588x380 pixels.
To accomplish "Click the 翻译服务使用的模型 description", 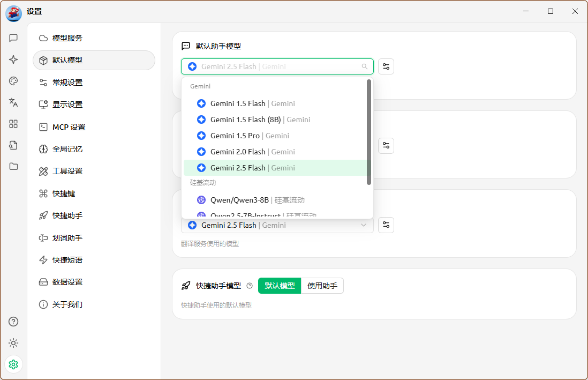I will click(210, 244).
